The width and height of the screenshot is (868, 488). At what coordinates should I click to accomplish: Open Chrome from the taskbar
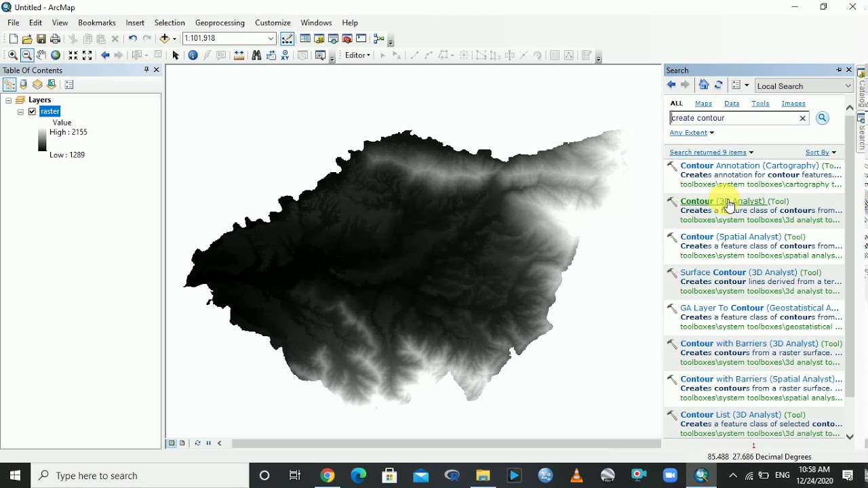coord(328,476)
